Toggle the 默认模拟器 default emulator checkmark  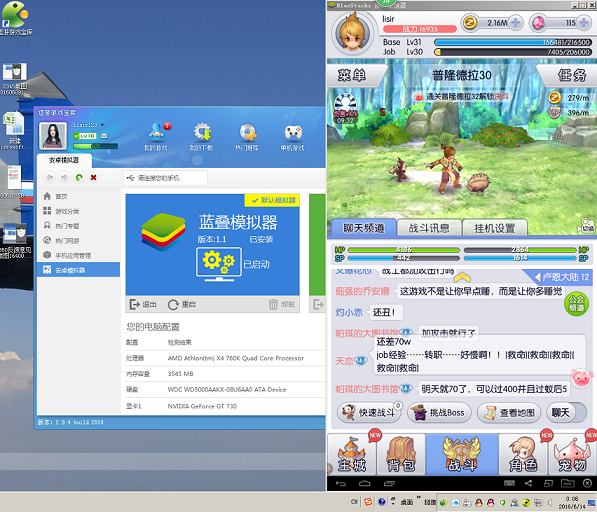(272, 200)
